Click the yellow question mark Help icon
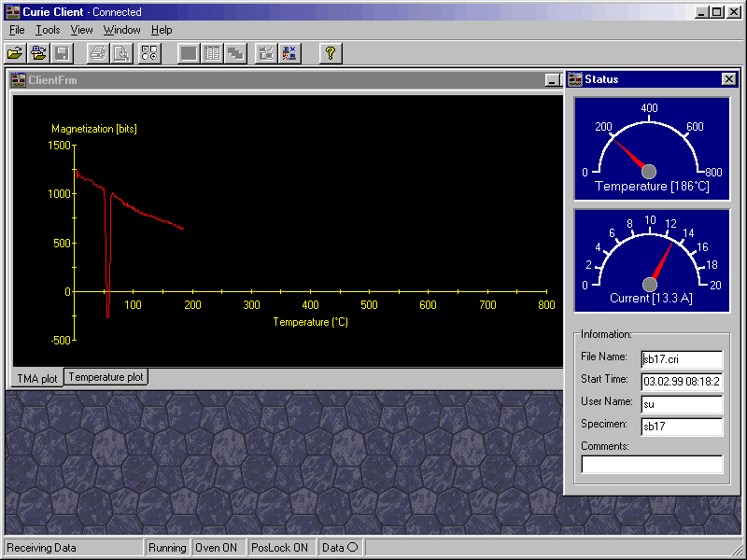 (x=330, y=53)
